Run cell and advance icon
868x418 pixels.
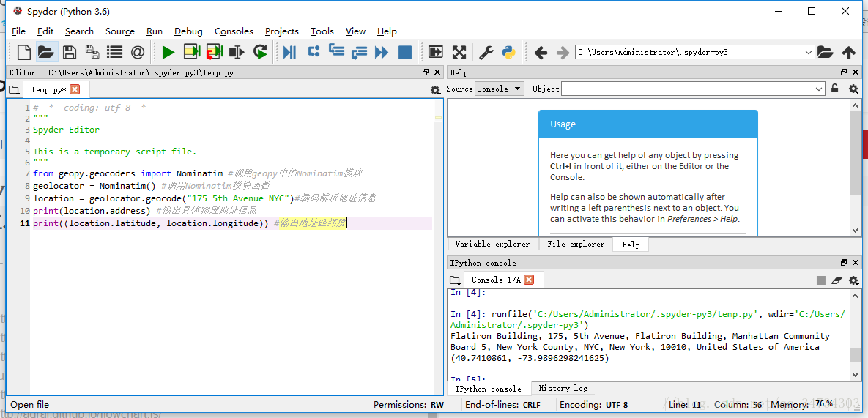click(214, 52)
